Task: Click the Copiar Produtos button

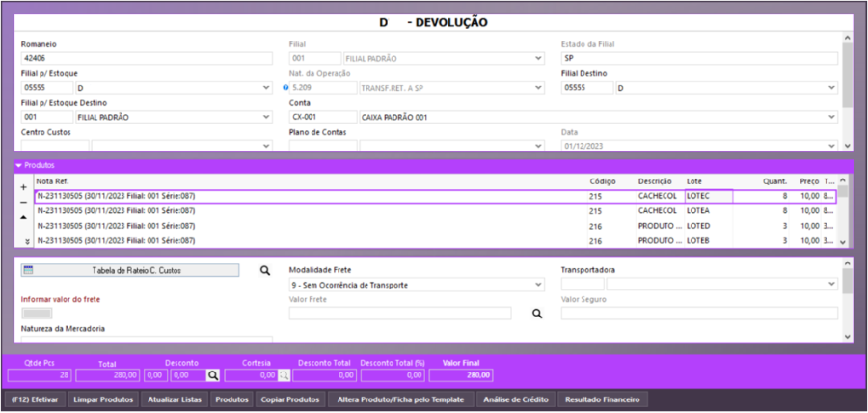Action: click(x=290, y=399)
